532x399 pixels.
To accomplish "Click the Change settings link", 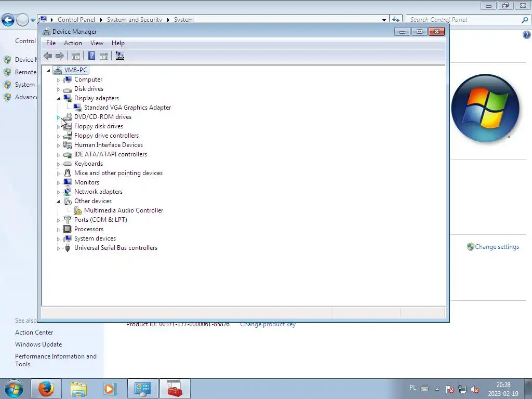I will [x=497, y=247].
